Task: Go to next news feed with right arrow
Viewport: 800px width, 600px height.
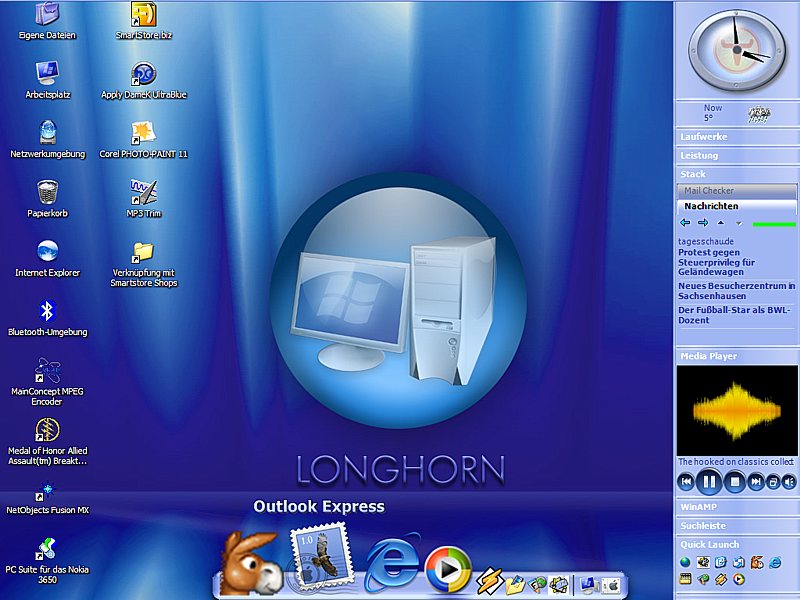Action: point(703,223)
